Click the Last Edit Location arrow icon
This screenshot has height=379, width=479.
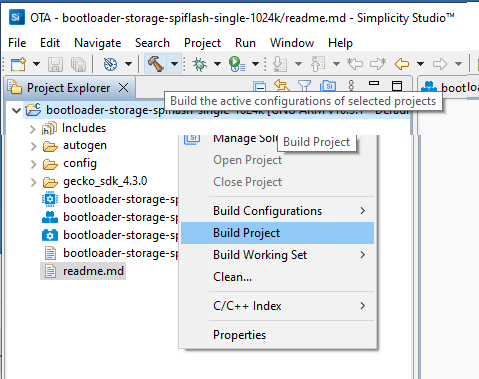coord(355,63)
